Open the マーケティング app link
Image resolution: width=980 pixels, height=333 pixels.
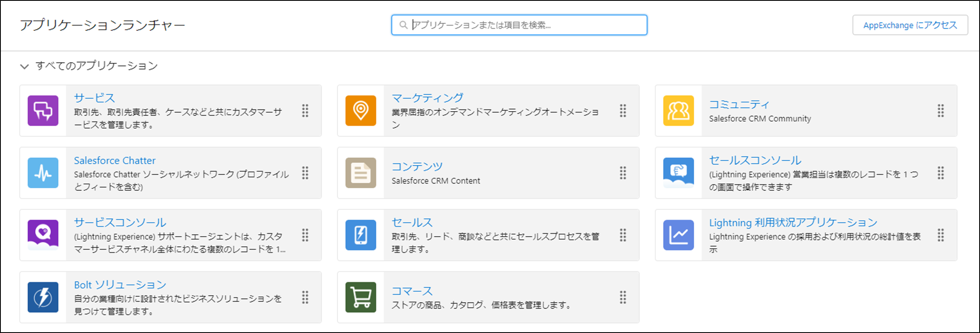coord(428,98)
